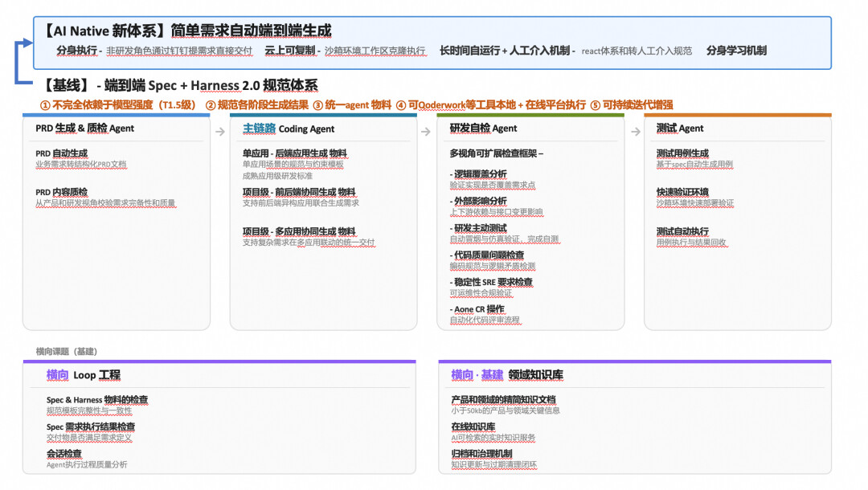Viewport: 868px width, 490px height.
Task: Click '可运维性合规验证' text
Action: tap(481, 293)
